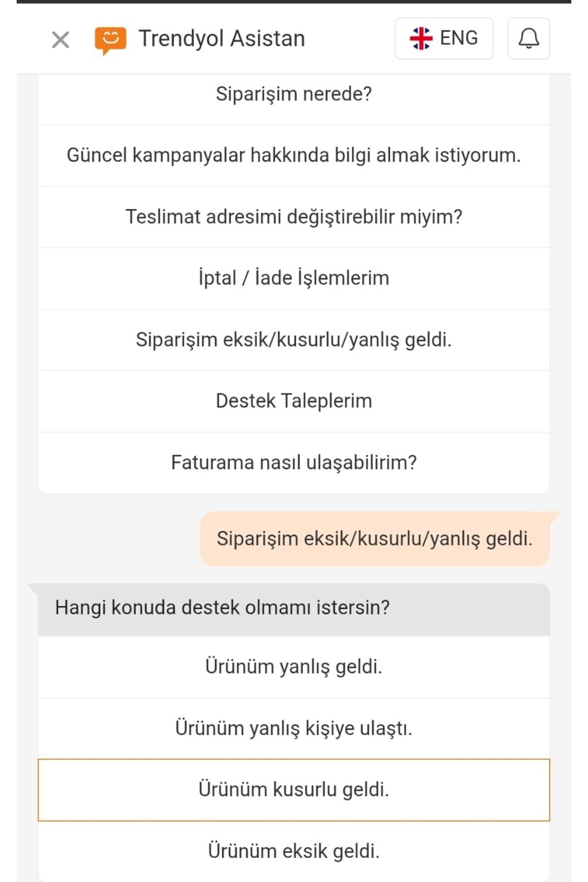Click the dark bar at the top edge
This screenshot has width=588, height=882.
click(294, 1)
